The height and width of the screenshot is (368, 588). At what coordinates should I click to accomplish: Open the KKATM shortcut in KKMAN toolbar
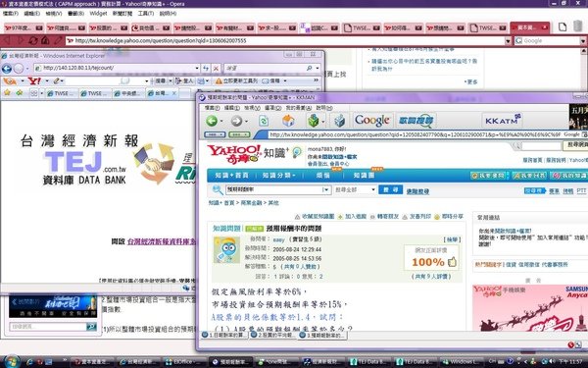[x=502, y=120]
